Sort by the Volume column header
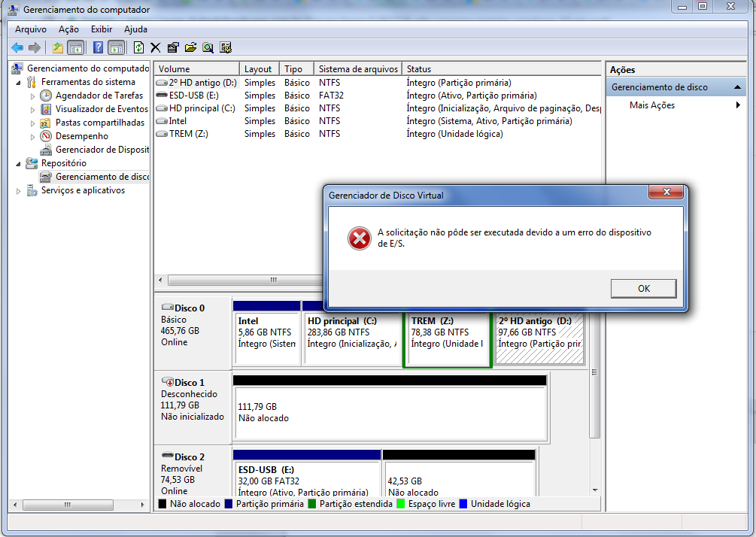The height and width of the screenshot is (537, 756). click(196, 69)
